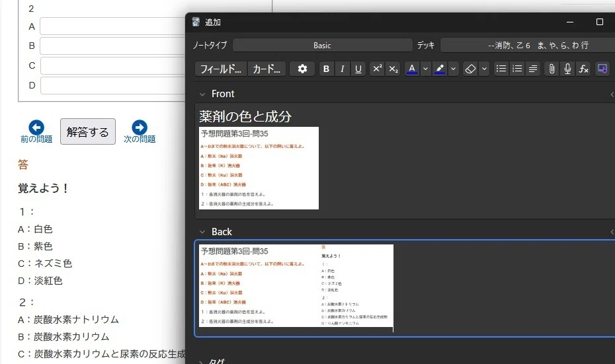Apply subscript formatting
615x364 pixels.
click(x=393, y=69)
